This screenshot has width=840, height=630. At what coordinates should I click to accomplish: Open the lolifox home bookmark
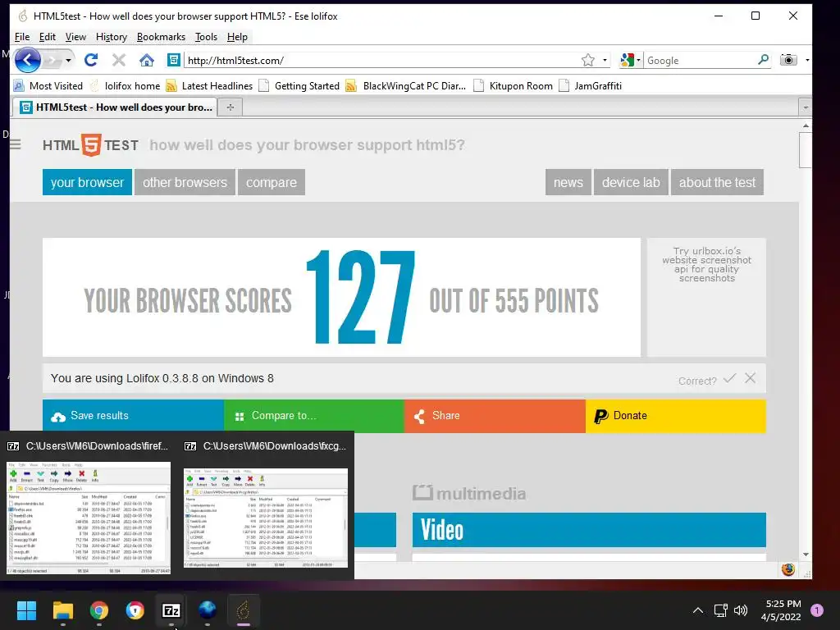click(126, 85)
